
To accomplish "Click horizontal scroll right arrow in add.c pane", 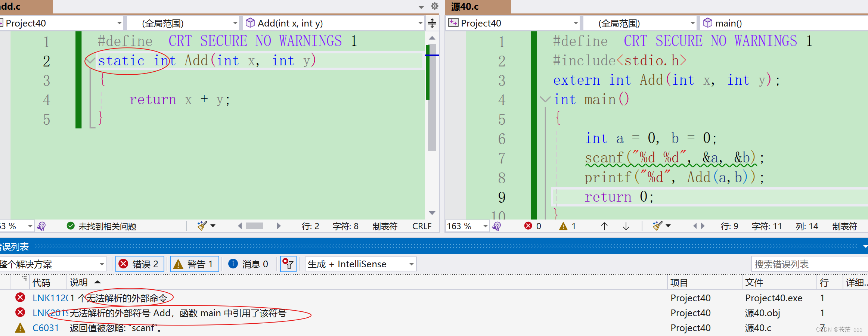I will coord(279,226).
